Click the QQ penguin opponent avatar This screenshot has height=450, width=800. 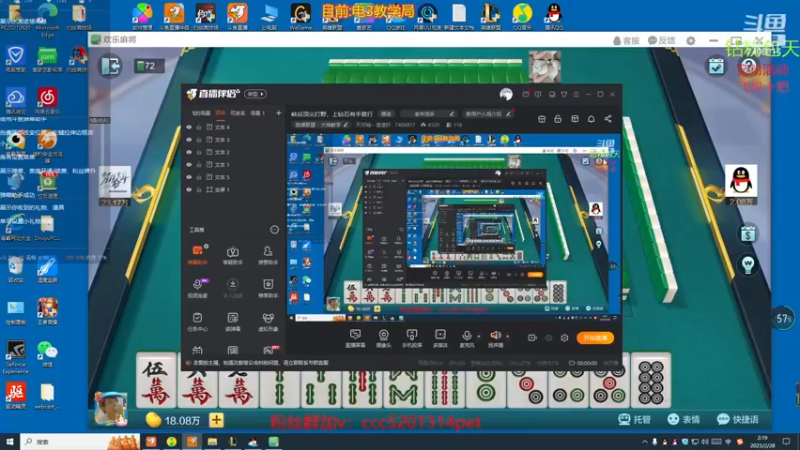(741, 181)
